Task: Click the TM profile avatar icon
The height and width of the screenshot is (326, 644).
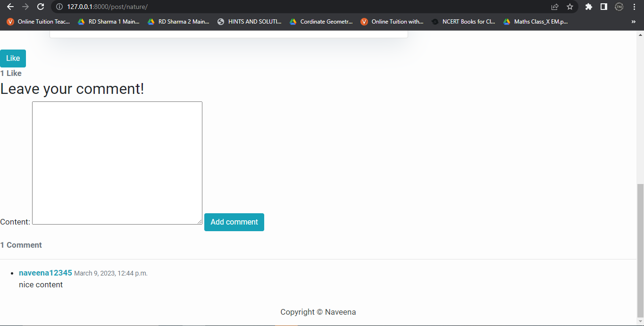Action: 619,7
